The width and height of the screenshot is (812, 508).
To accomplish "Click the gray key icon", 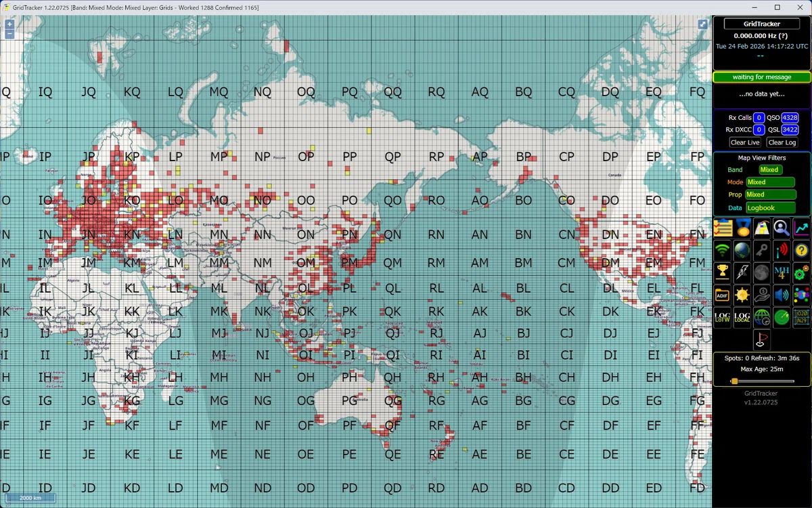I will pos(762,251).
